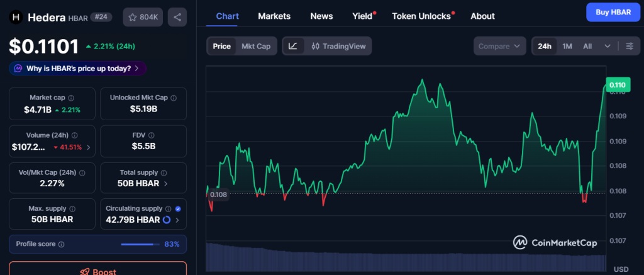Switch to TradingView chart mode

click(x=338, y=46)
